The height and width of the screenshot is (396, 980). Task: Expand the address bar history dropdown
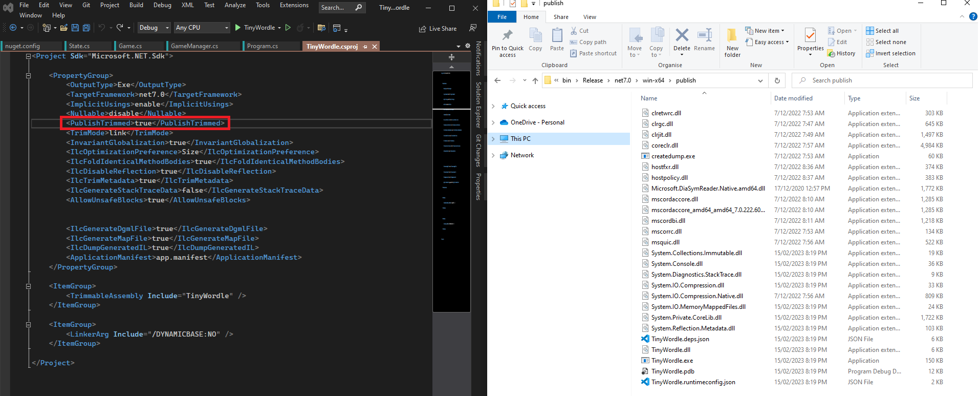760,80
